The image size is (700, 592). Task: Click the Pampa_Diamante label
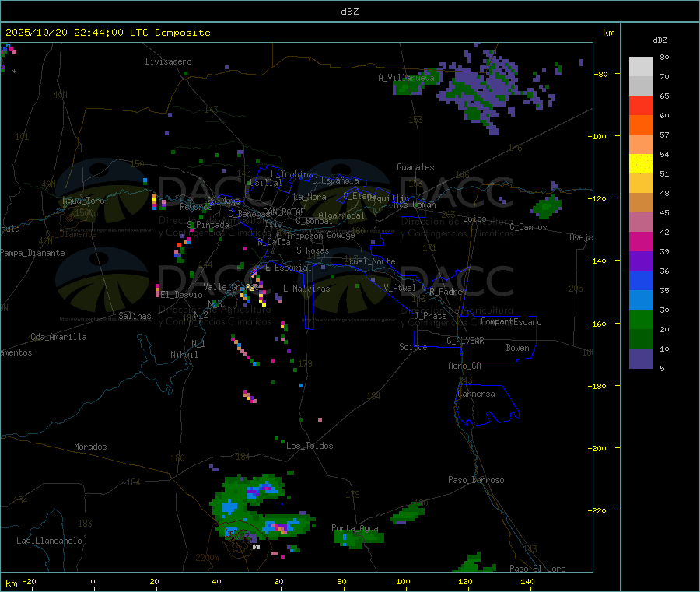pyautogui.click(x=33, y=253)
